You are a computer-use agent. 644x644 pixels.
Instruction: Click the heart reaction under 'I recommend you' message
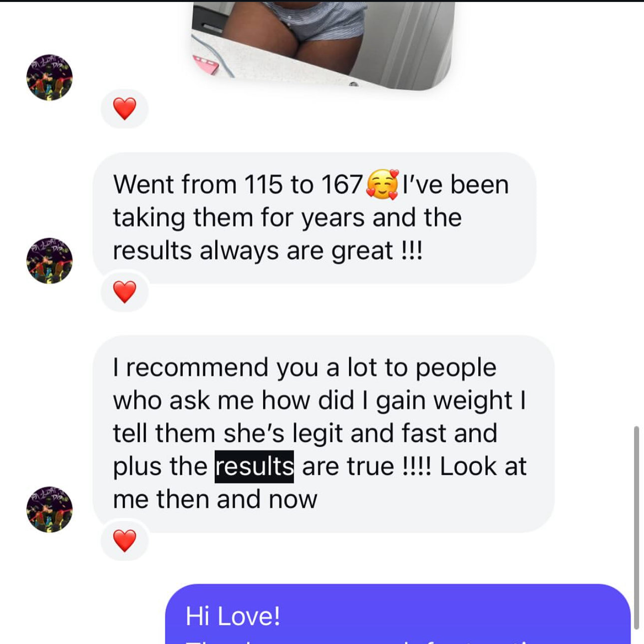coord(125,541)
